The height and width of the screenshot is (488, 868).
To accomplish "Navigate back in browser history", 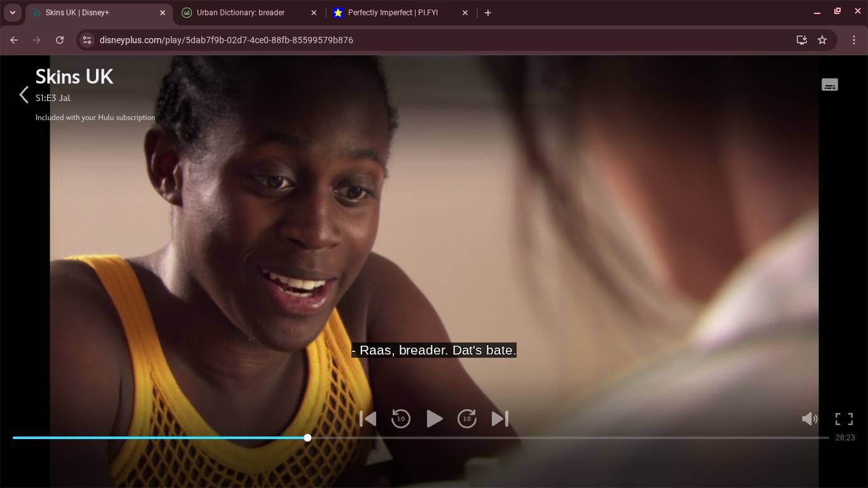I will pos(14,40).
